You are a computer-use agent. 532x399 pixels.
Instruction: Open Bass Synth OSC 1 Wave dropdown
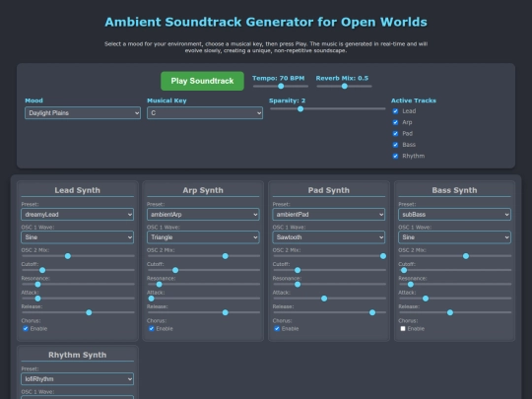pyautogui.click(x=454, y=237)
